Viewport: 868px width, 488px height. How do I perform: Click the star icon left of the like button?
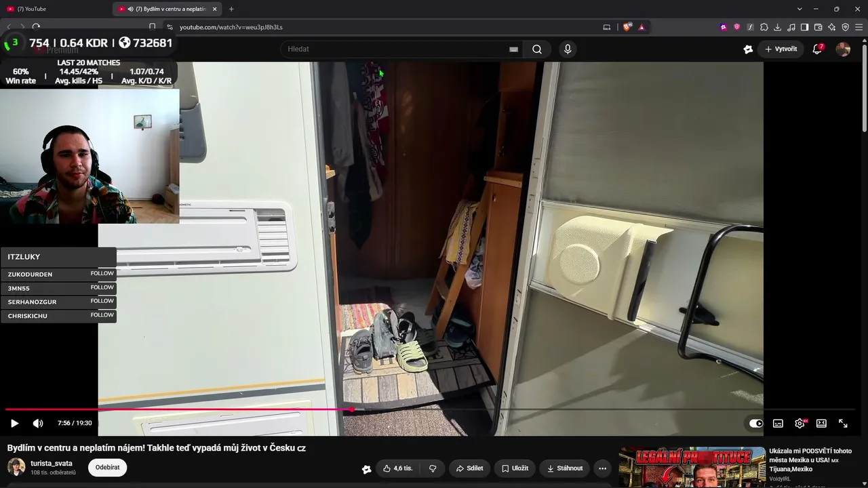point(366,468)
